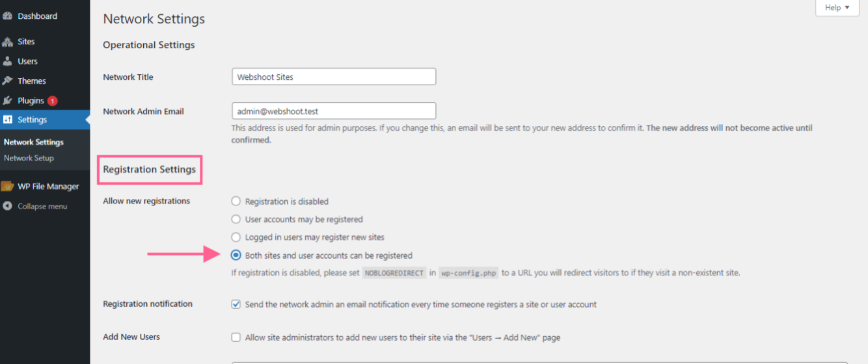Focus the Network Admin Email field

(x=334, y=111)
